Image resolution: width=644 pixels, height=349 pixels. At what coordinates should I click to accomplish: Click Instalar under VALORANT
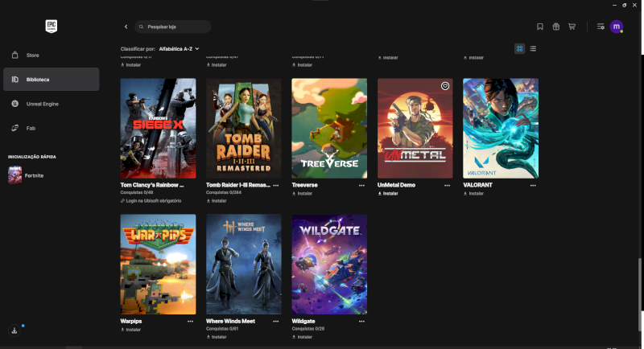coord(473,194)
